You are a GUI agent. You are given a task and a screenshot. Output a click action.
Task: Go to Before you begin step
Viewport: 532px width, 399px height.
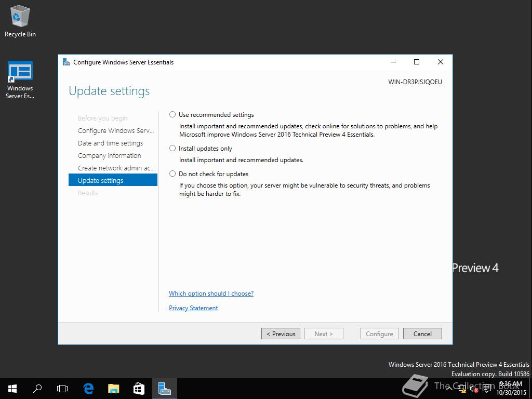pos(102,118)
